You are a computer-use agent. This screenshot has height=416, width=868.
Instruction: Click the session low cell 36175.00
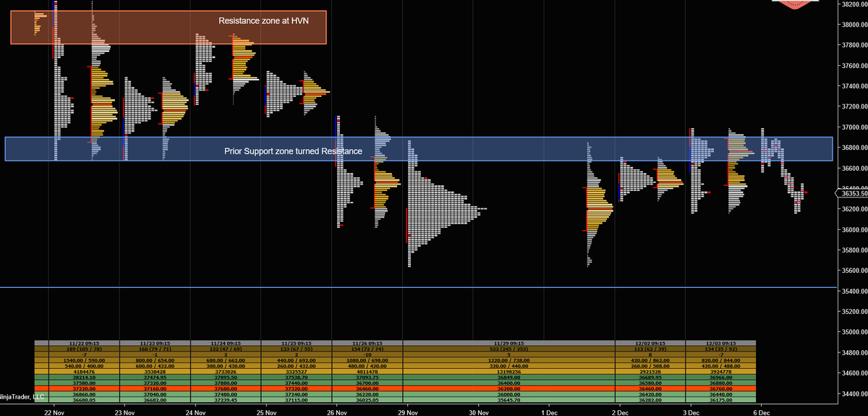720,400
